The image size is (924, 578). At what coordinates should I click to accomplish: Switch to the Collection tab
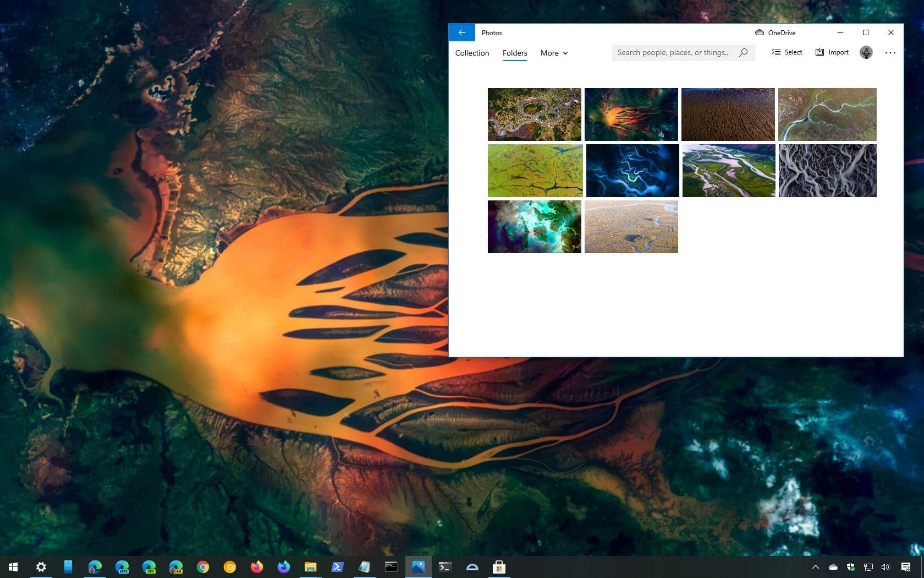(x=471, y=53)
